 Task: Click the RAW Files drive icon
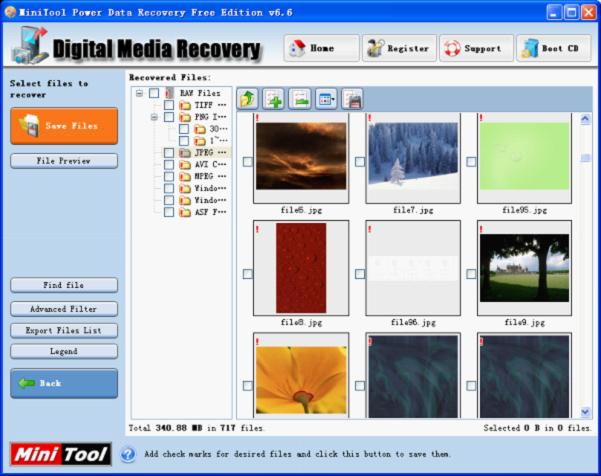pos(169,93)
